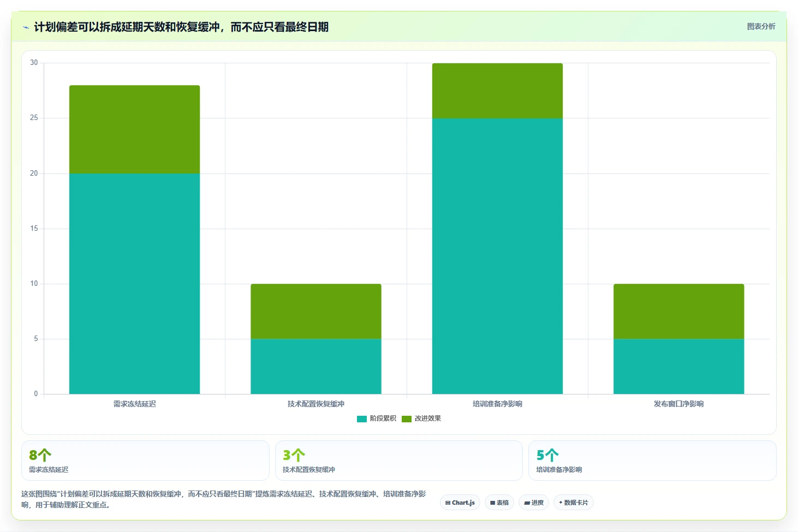Click the y-axis value 25

34,118
